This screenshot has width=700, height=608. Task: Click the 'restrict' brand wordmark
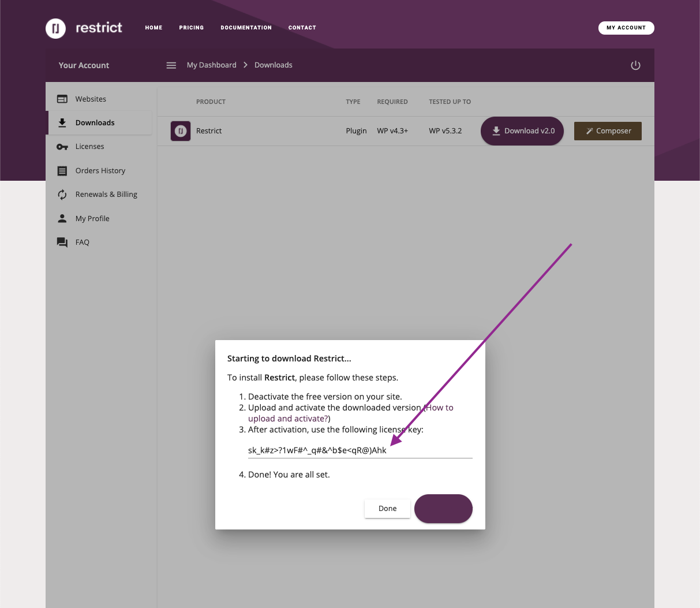click(99, 28)
